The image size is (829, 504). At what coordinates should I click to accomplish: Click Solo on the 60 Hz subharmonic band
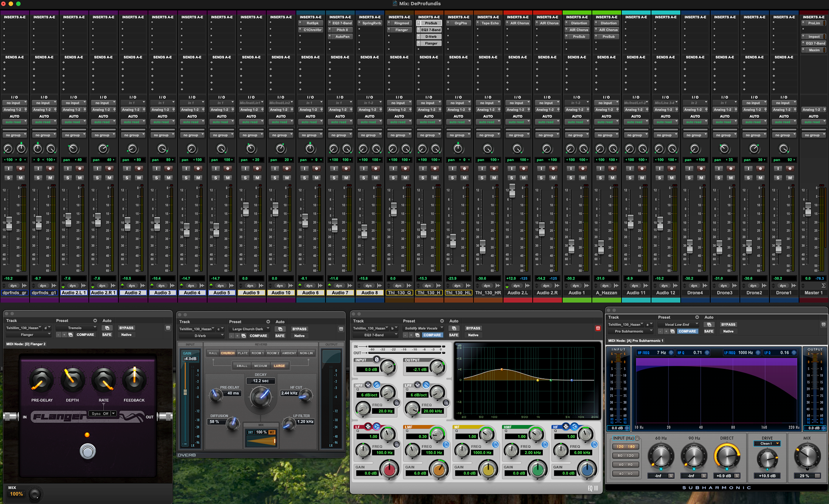click(671, 476)
